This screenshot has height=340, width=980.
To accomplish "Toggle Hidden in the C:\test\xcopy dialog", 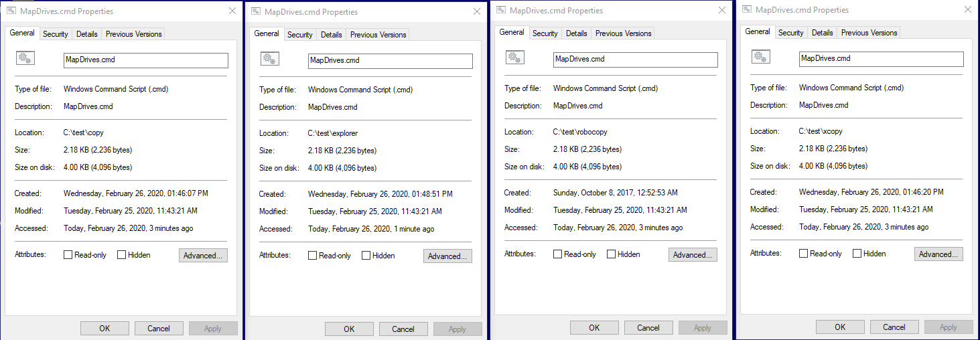I will click(x=857, y=254).
